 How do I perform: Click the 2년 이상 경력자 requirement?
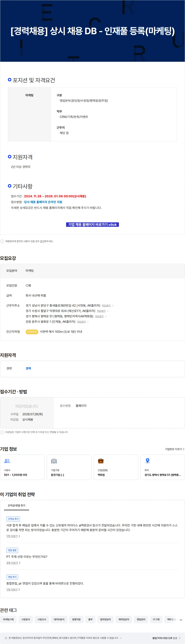(21, 167)
